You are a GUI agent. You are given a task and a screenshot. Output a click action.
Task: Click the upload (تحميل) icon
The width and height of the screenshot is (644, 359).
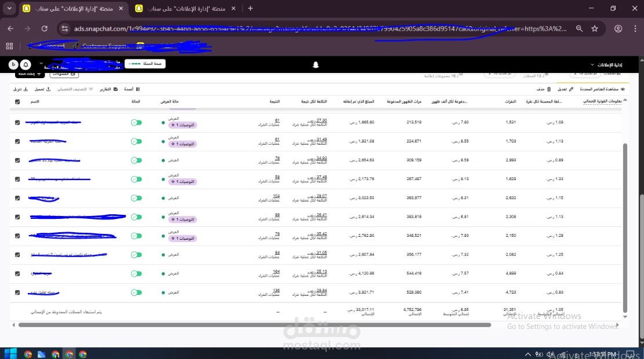49,89
